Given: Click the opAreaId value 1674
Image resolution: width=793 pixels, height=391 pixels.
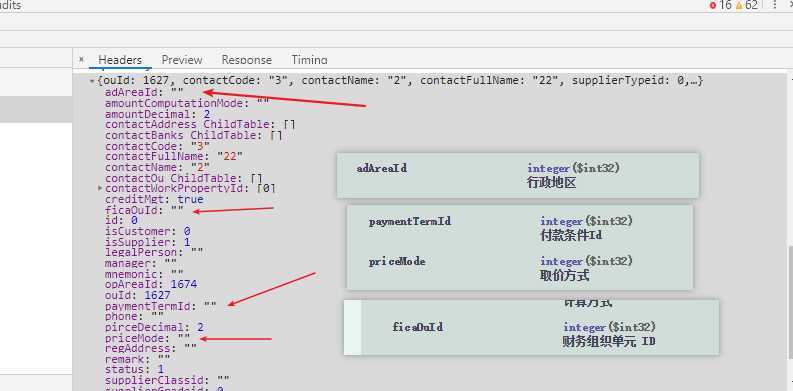Looking at the screenshot, I should (184, 284).
